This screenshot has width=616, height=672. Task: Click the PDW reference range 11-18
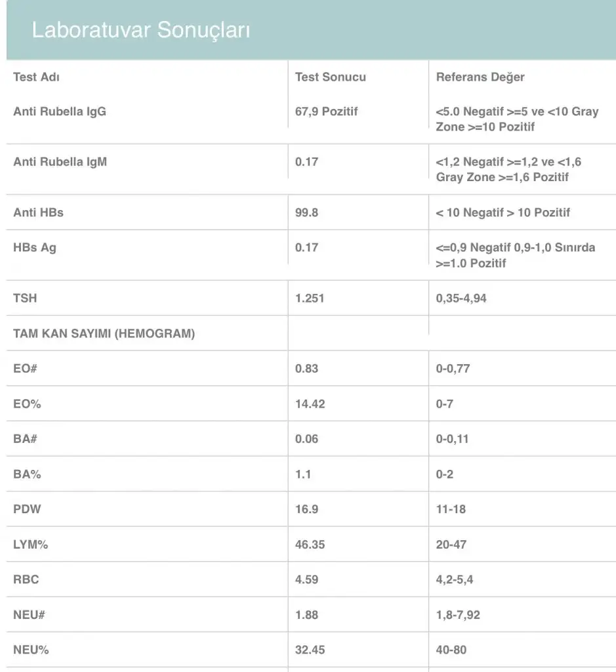[451, 509]
